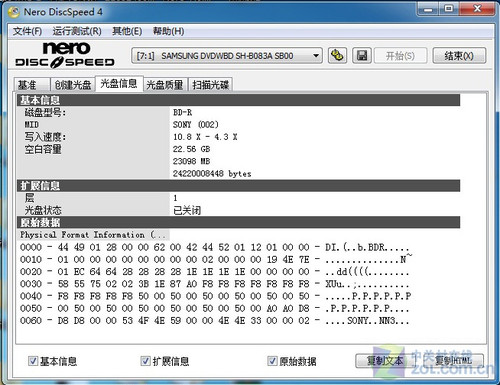Click the 写入速度 label

pyautogui.click(x=45, y=137)
